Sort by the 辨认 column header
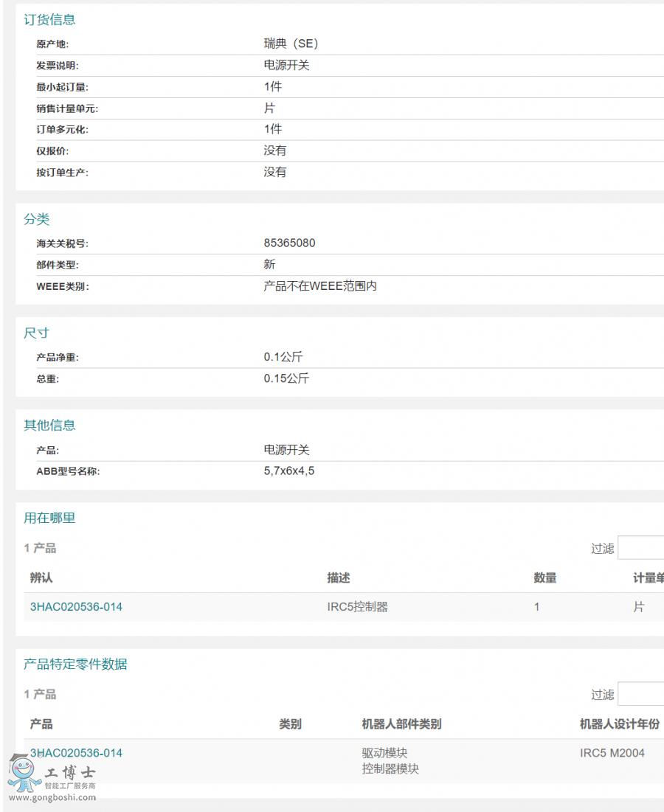 [39, 577]
